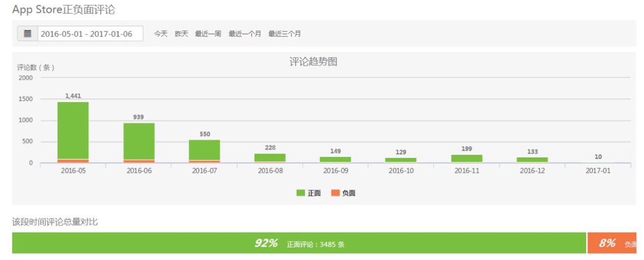The width and height of the screenshot is (644, 260).
Task: Click the 939 bar value label
Action: 139,117
